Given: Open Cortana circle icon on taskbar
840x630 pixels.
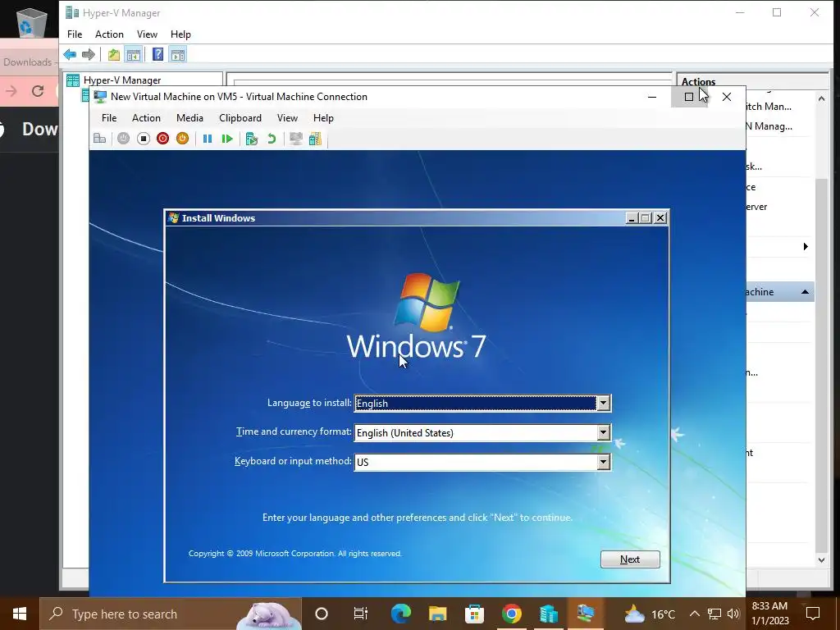Looking at the screenshot, I should [322, 614].
